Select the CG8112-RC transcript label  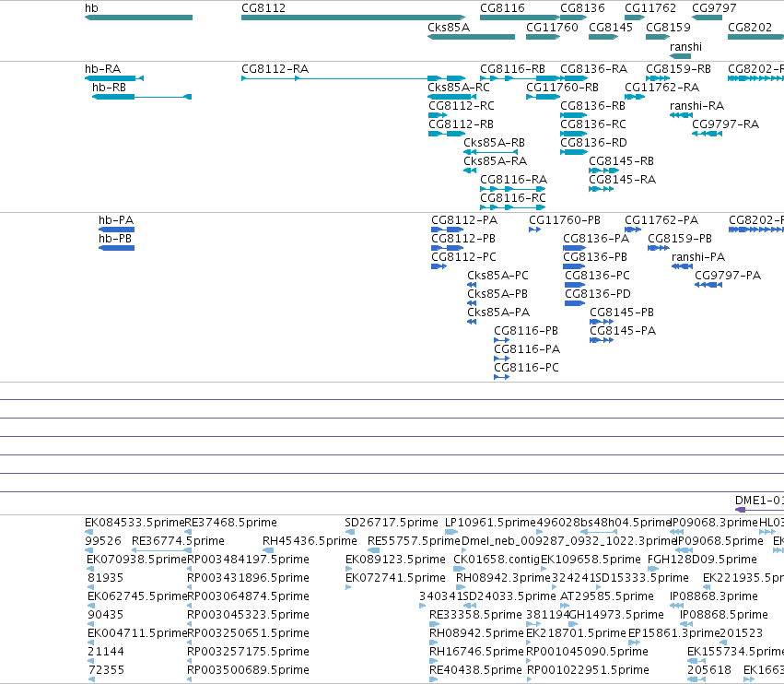tap(462, 106)
